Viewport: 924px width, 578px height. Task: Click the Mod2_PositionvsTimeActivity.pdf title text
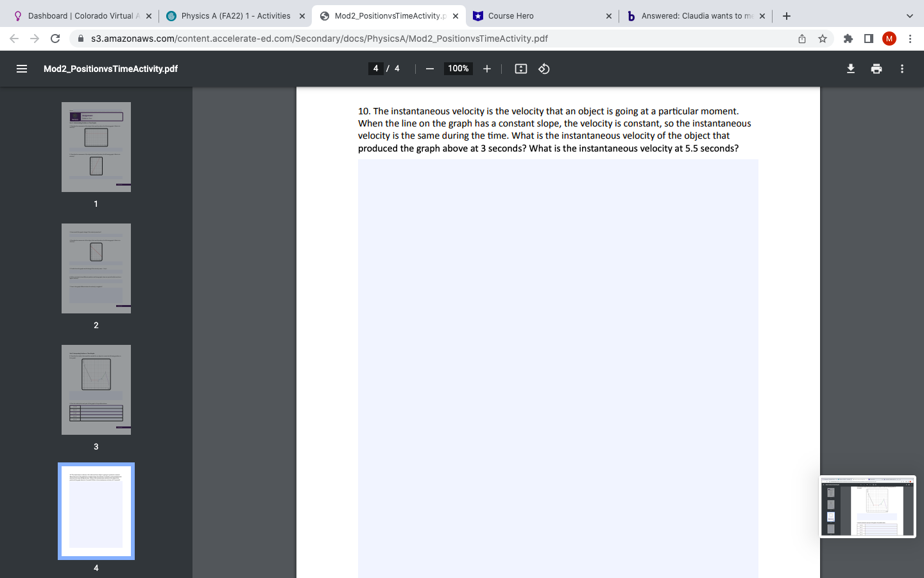(x=110, y=69)
